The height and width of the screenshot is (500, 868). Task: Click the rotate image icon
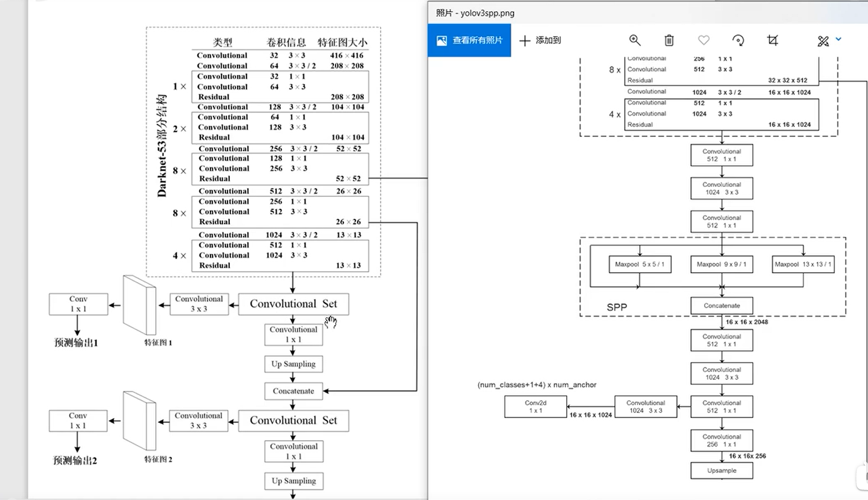click(x=738, y=40)
